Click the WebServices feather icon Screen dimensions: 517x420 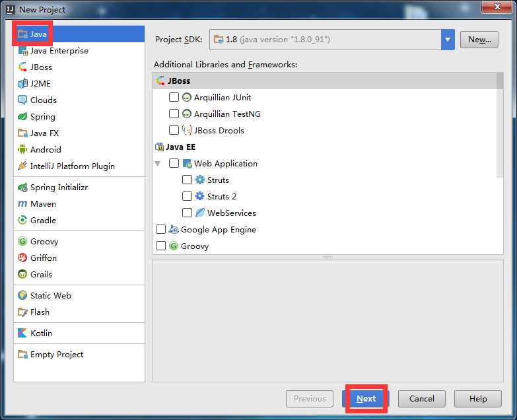coord(200,213)
